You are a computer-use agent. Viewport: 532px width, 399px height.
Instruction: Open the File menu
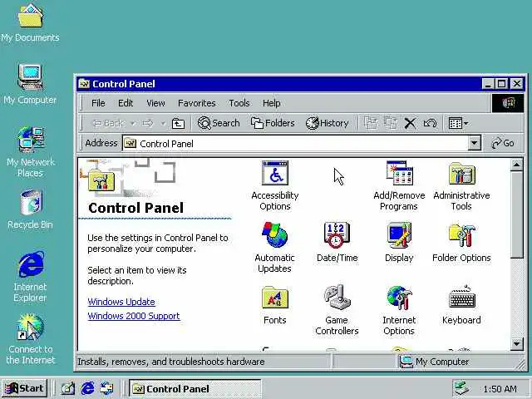click(98, 103)
